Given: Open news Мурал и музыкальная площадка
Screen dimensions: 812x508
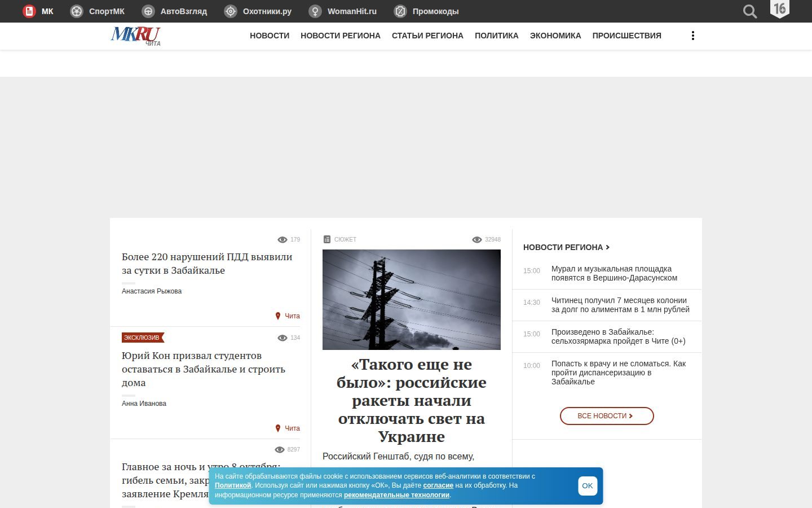Looking at the screenshot, I should (614, 273).
